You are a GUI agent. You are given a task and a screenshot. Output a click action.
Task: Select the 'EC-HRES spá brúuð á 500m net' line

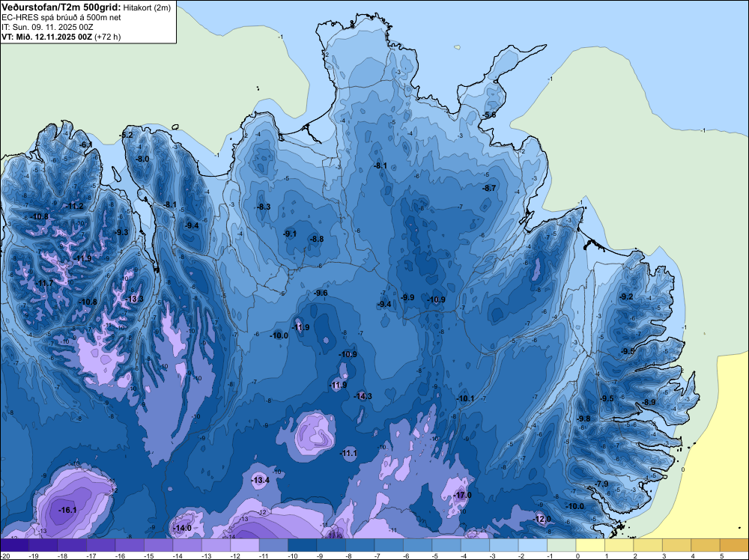tap(61, 17)
